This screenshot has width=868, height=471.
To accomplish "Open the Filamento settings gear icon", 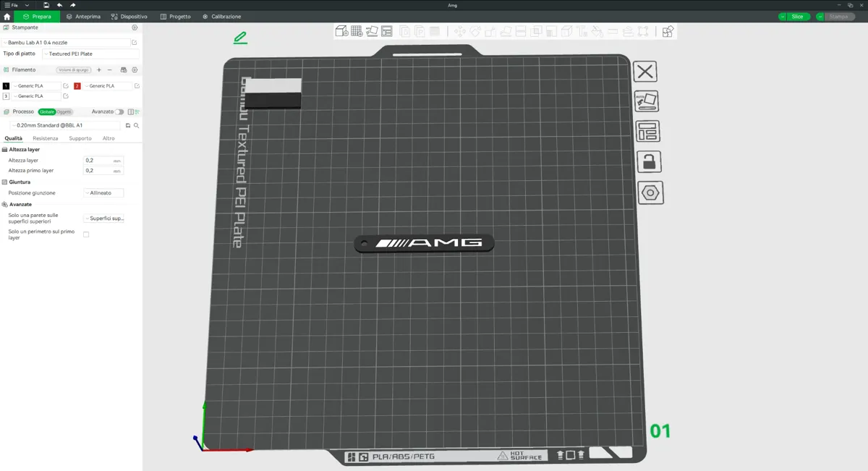I will click(x=135, y=70).
